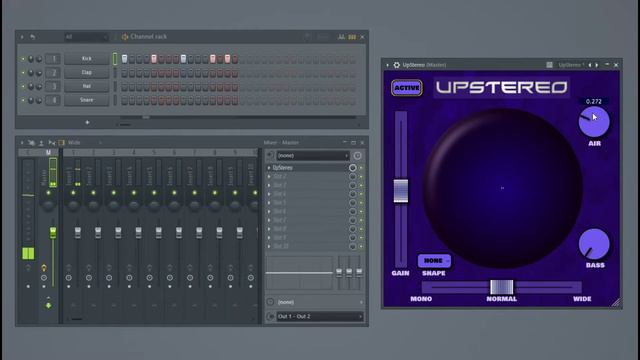Image resolution: width=640 pixels, height=360 pixels.
Task: Click the undo arrow in the Channel rack header
Action: [33, 37]
